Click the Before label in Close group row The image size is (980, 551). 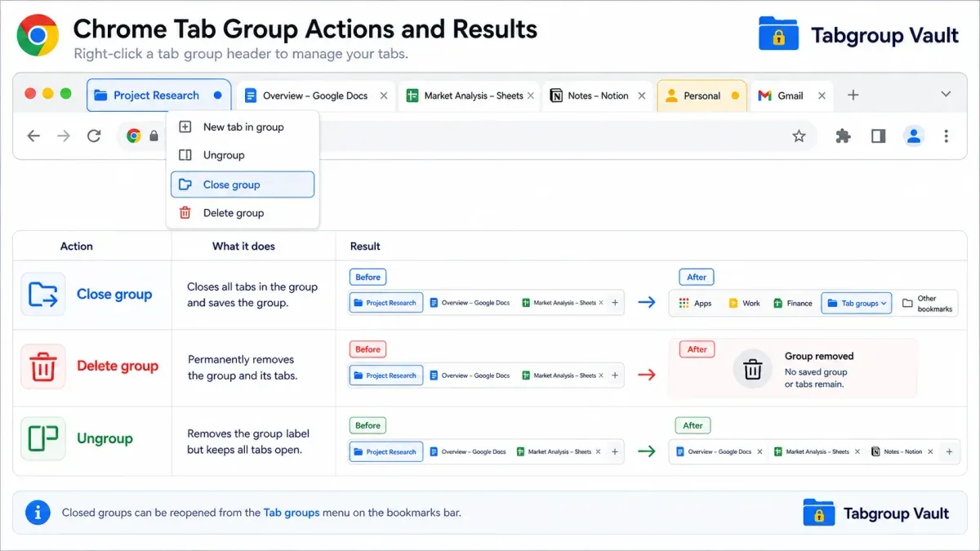(x=367, y=277)
